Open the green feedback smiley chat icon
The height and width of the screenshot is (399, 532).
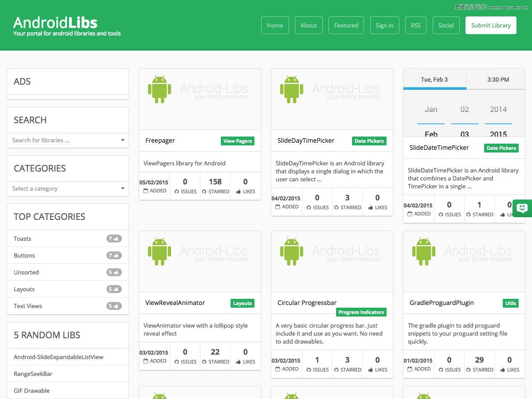point(522,208)
